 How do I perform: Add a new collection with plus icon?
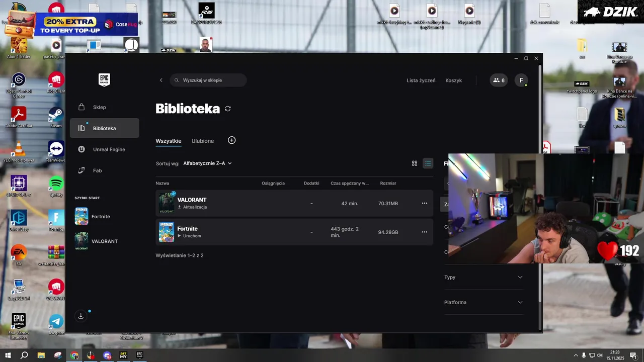point(231,140)
